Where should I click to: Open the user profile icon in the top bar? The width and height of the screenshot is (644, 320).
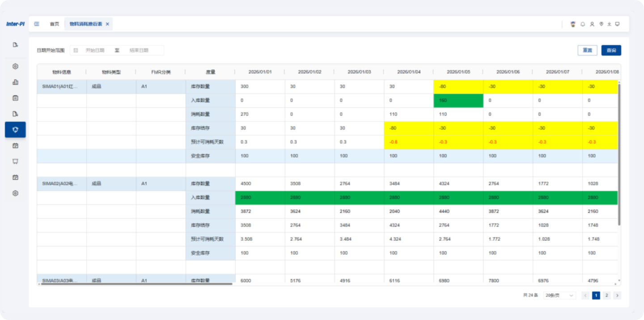tap(592, 24)
